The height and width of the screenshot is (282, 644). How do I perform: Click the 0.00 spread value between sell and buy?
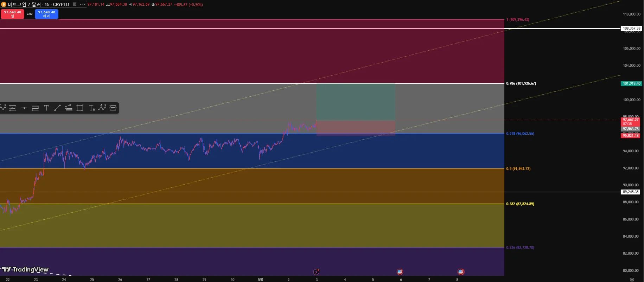[30, 14]
